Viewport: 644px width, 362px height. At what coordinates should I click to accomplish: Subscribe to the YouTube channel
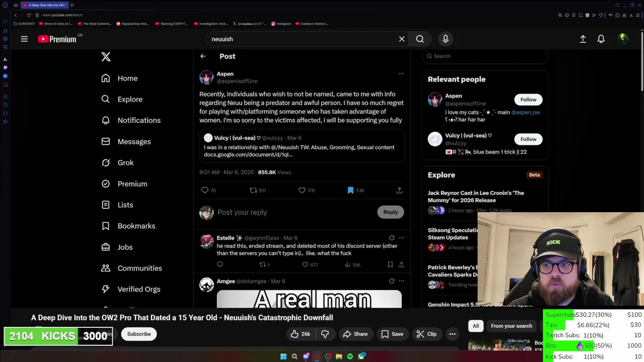coord(139,334)
